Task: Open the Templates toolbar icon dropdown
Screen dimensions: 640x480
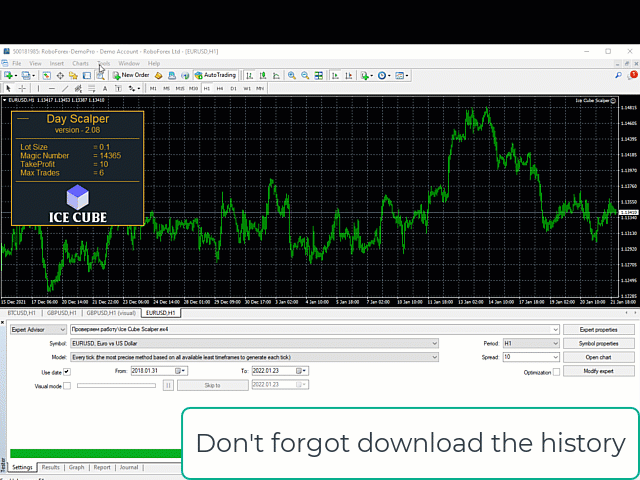Action: [x=402, y=76]
